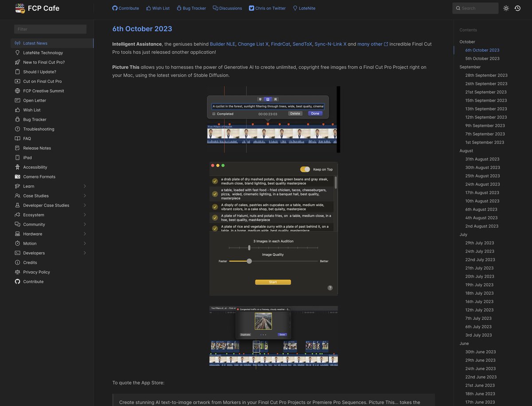Click the lightbulb icon beside LateNite in top nav
The image size is (532, 406).
(295, 8)
